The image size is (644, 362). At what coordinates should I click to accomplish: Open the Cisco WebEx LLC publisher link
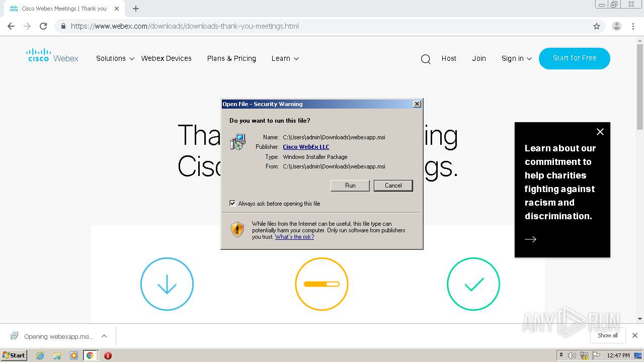(306, 147)
